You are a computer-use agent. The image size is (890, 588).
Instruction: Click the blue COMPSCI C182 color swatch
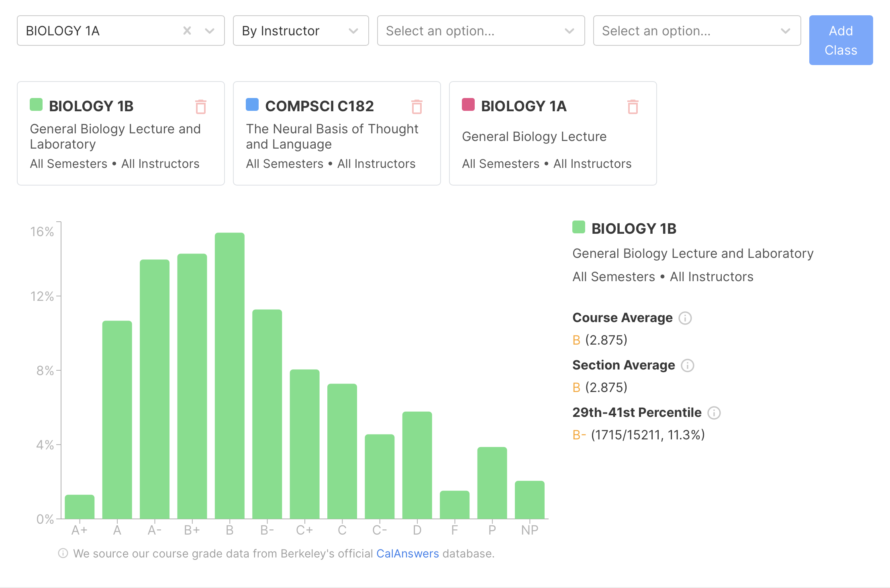coord(252,104)
